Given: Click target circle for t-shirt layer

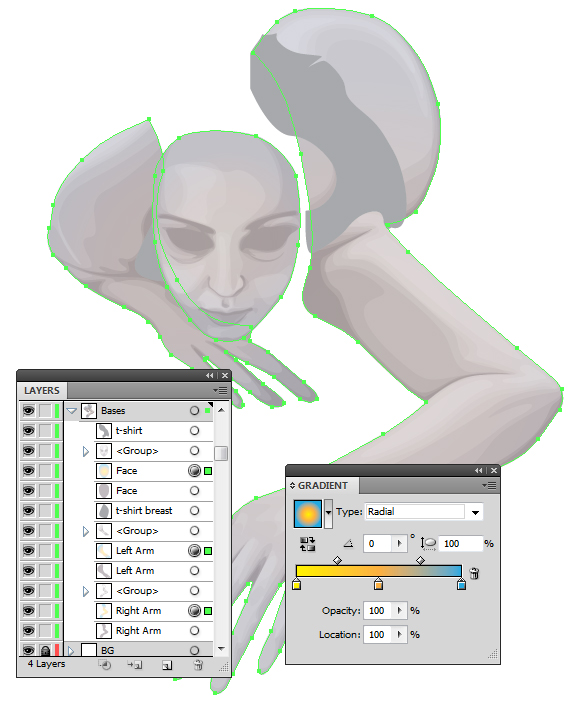Looking at the screenshot, I should coord(194,431).
